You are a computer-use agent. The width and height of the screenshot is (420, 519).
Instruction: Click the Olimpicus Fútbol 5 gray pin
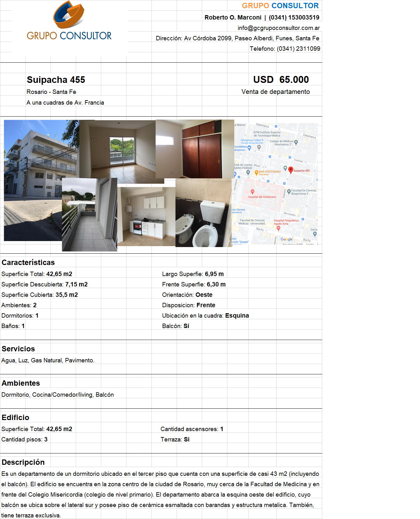(x=259, y=147)
